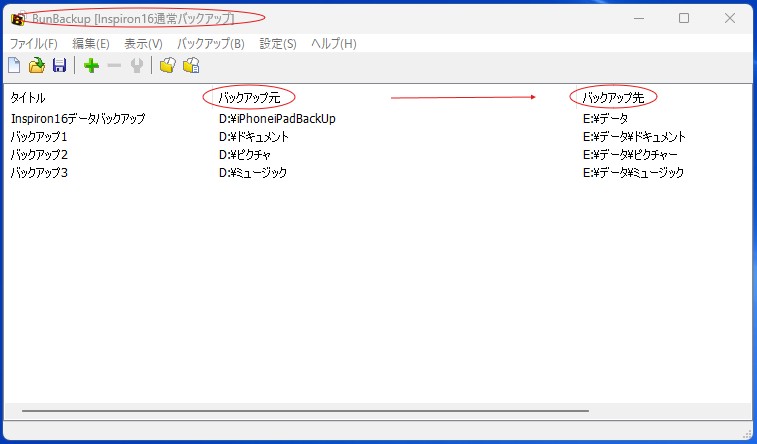Screen dimensions: 757x444
Task: Click the horizontal scrollbar at the bottom
Action: (305, 411)
